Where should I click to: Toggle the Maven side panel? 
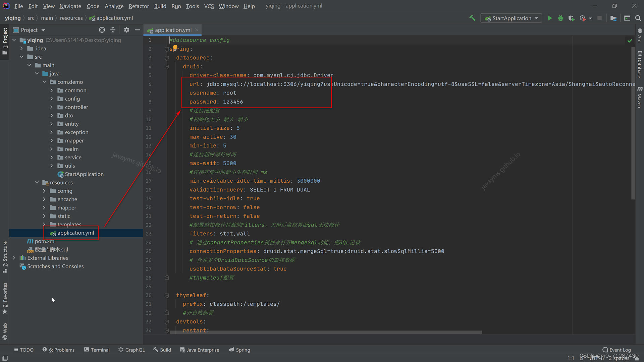[639, 97]
